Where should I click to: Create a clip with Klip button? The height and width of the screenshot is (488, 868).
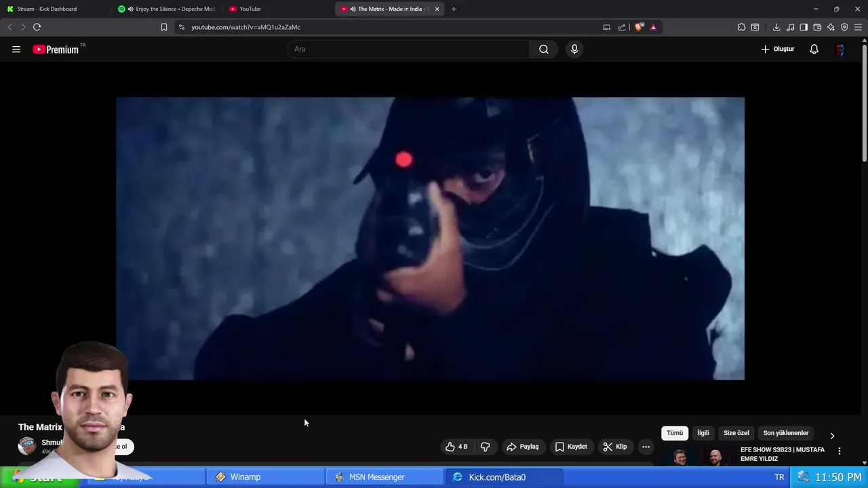pos(615,447)
